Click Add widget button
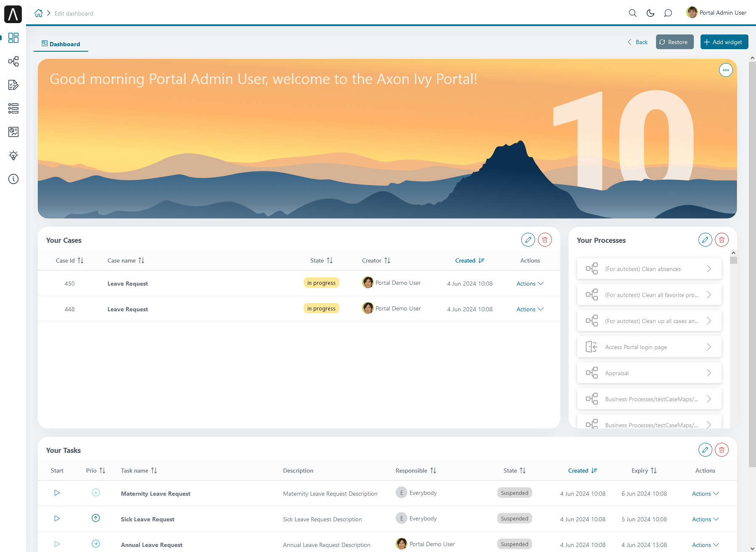Image resolution: width=756 pixels, height=552 pixels. [x=724, y=42]
